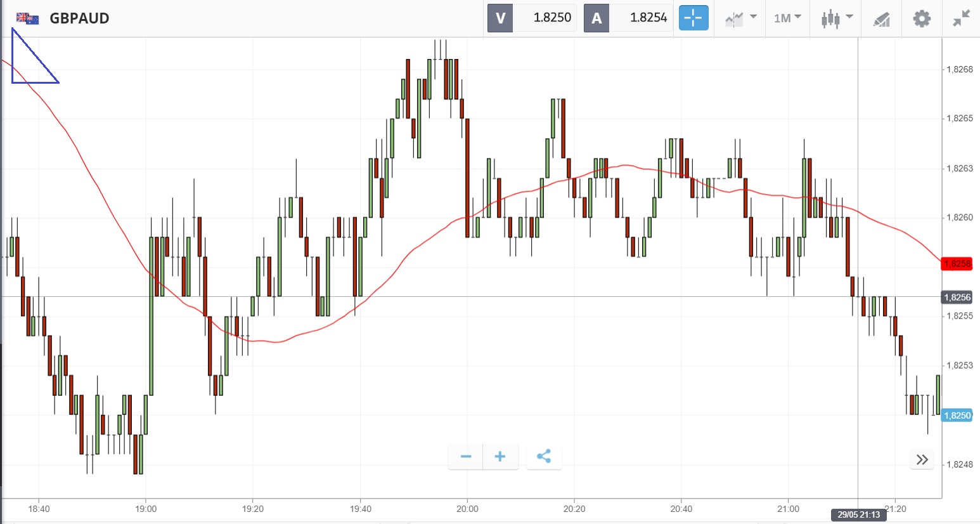Open the drawing tools pencil icon

point(881,19)
